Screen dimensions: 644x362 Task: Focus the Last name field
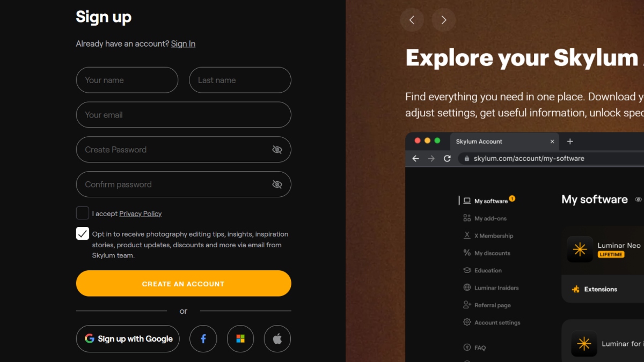coord(240,80)
